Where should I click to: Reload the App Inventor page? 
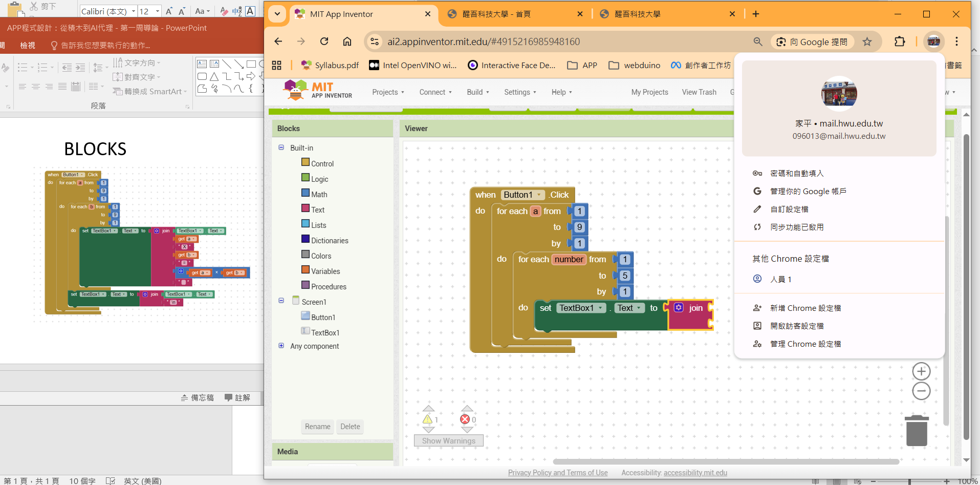(x=324, y=41)
